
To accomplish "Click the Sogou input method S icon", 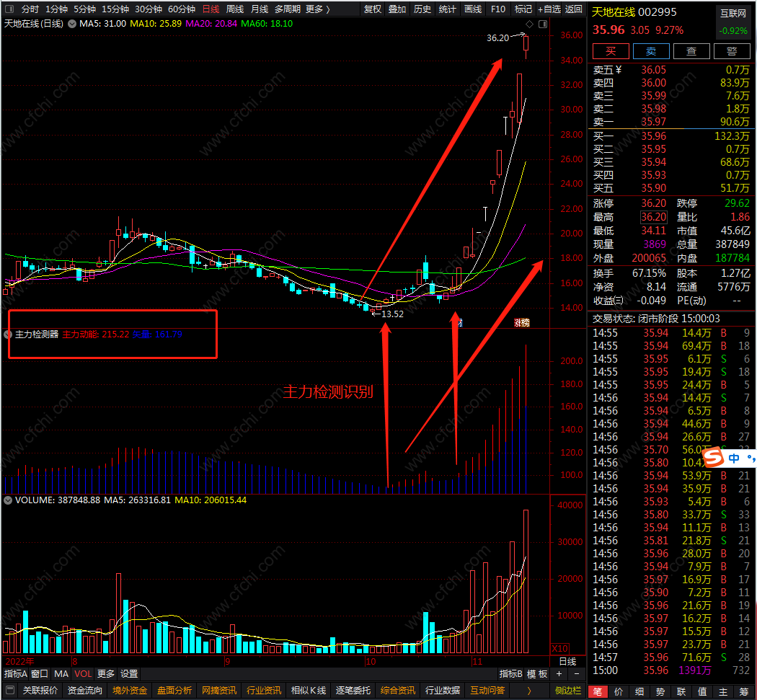I will coord(714,457).
